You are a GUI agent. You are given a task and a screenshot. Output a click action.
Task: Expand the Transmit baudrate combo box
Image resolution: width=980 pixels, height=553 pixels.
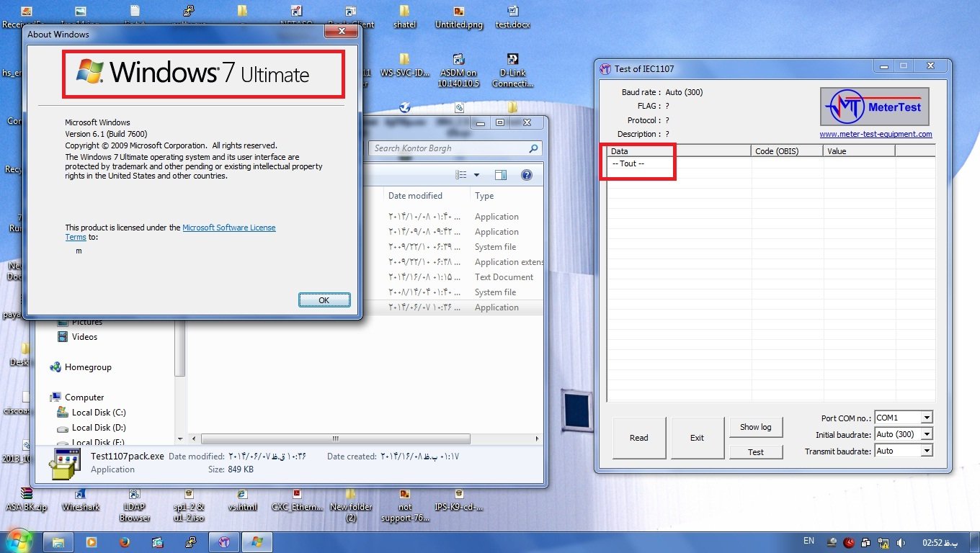(x=926, y=451)
